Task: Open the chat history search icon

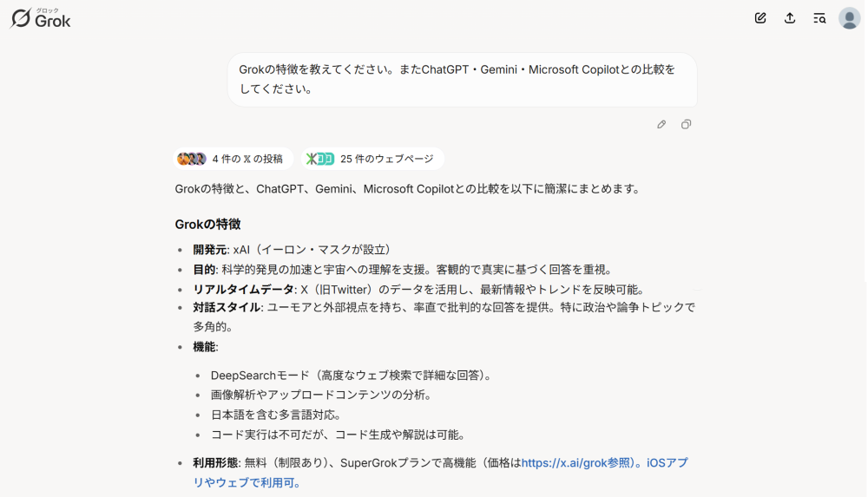Action: coord(819,18)
